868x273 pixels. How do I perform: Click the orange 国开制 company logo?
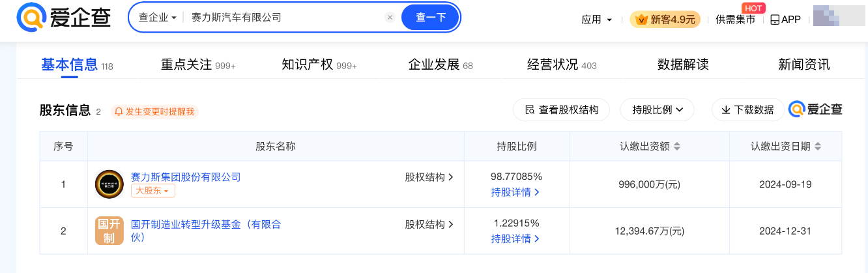tap(109, 231)
